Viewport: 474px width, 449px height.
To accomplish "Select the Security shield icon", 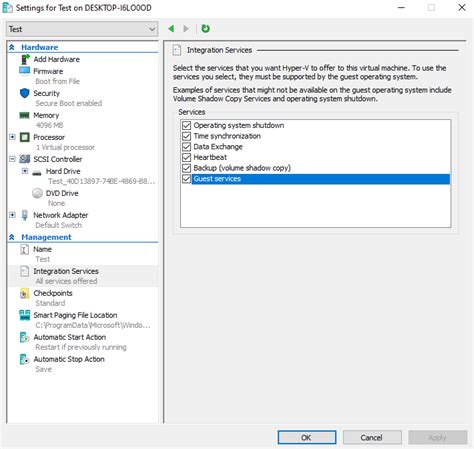I will [25, 93].
